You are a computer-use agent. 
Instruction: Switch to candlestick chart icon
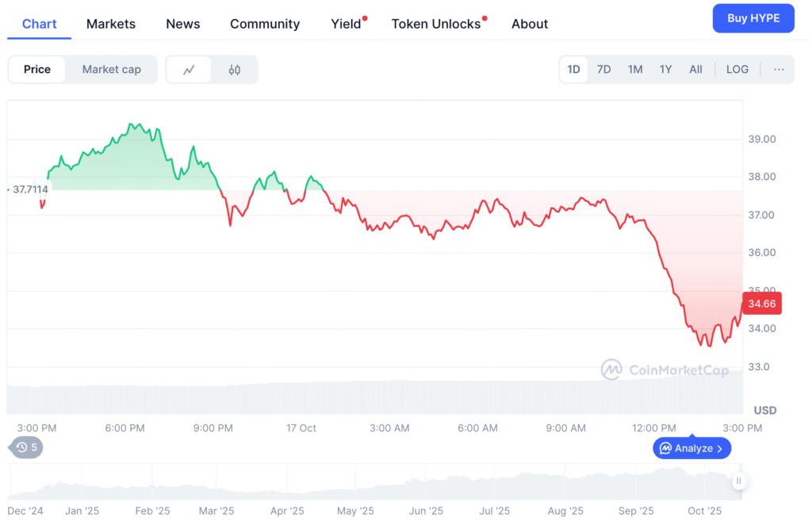tap(234, 70)
